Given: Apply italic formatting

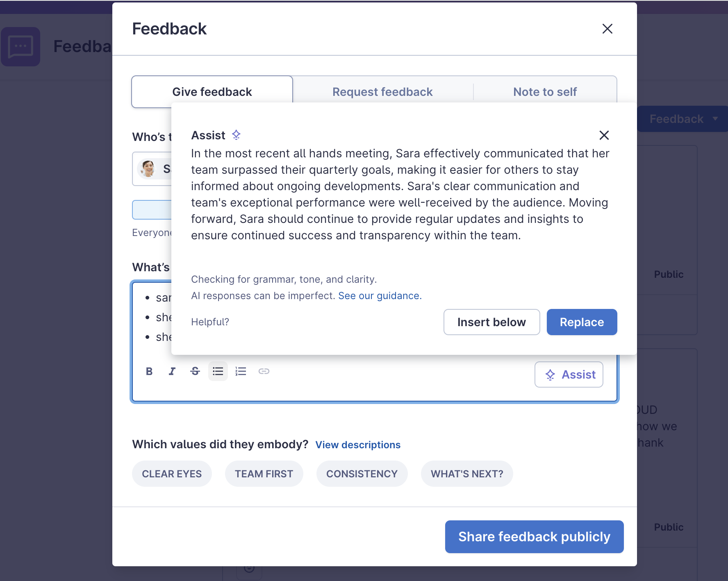Looking at the screenshot, I should 172,371.
